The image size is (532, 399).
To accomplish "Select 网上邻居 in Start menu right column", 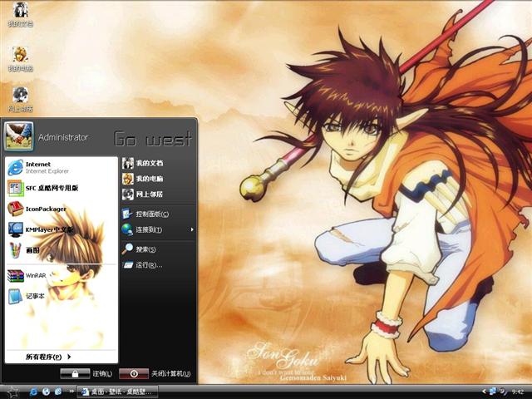I will [158, 194].
